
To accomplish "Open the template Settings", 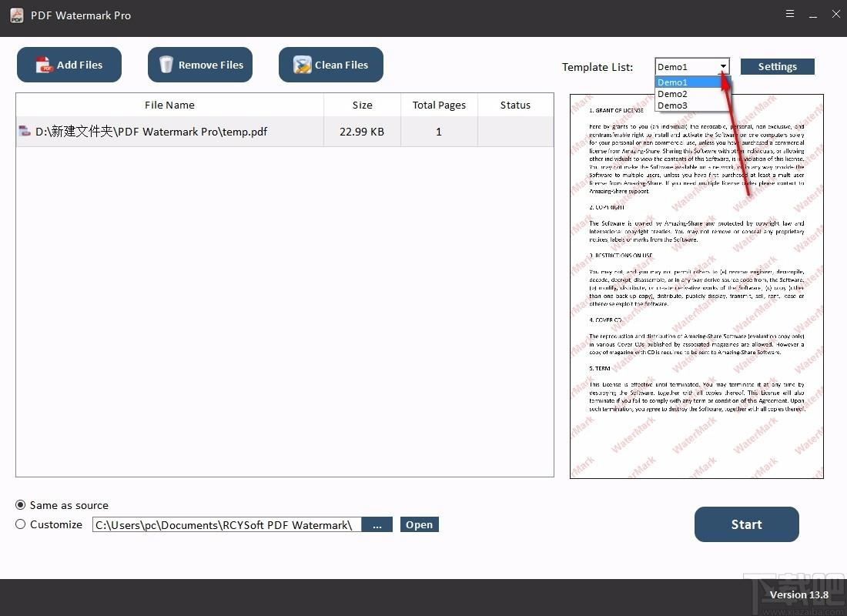I will (x=778, y=66).
